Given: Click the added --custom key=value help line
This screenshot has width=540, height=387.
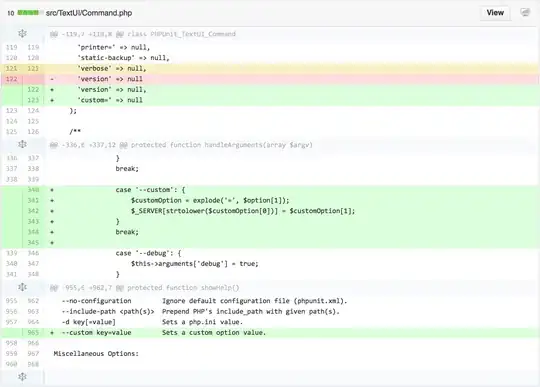Looking at the screenshot, I should [x=270, y=333].
